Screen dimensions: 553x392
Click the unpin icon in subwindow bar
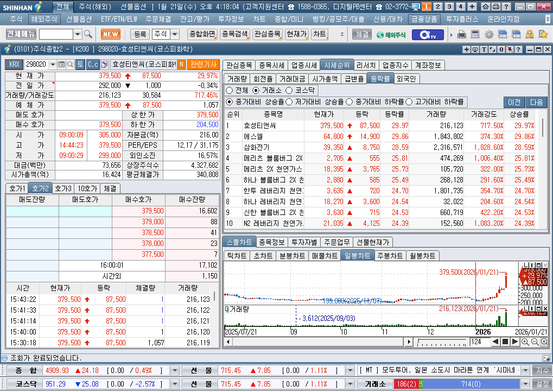coord(510,49)
